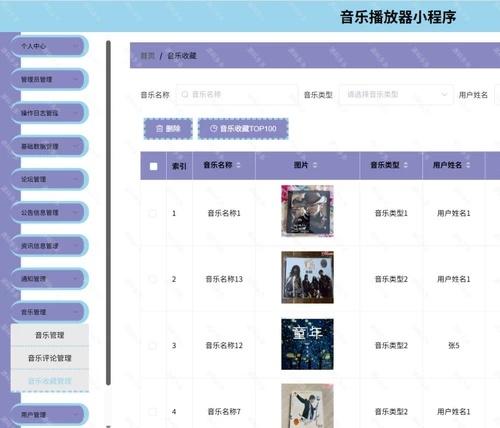Screen dimensions: 500x428
Task: Click the 音乐名称1 cell
Action: [224, 213]
